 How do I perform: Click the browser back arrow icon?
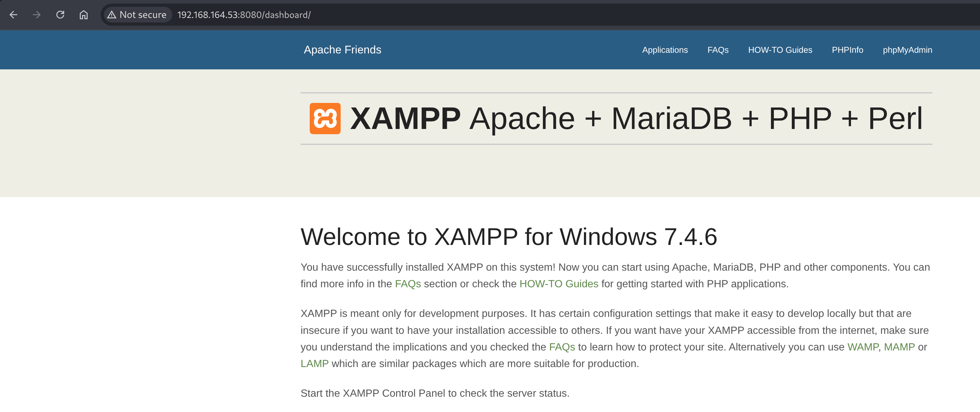click(x=14, y=15)
